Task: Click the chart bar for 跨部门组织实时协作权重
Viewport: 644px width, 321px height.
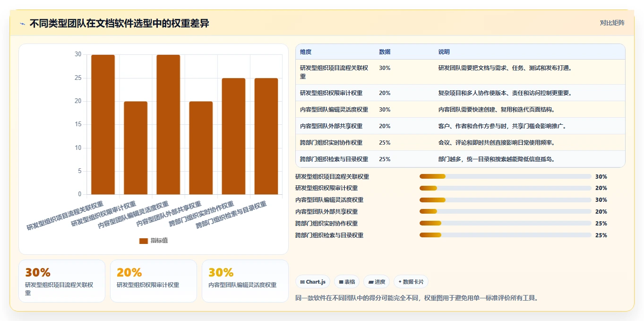Action: [233, 136]
